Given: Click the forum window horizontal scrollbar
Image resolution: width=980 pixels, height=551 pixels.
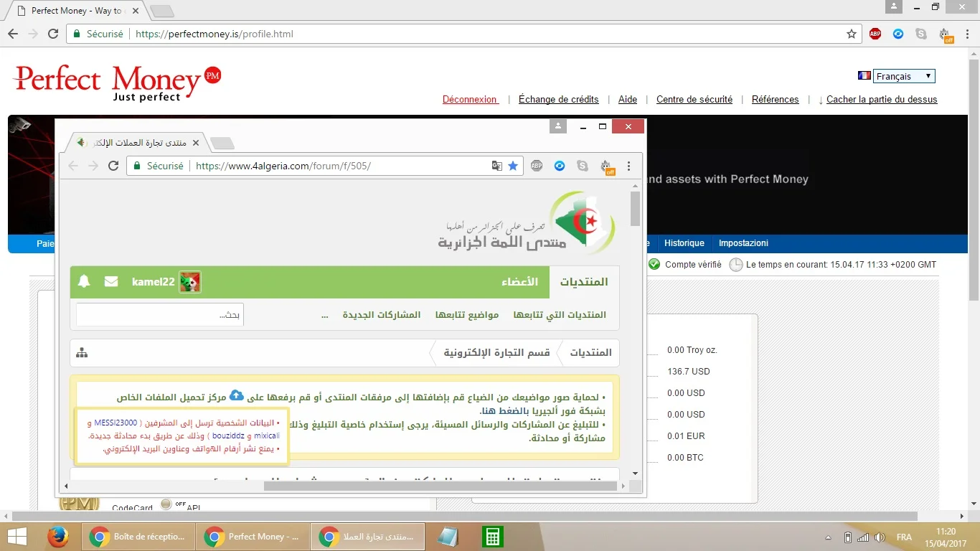Looking at the screenshot, I should point(440,486).
